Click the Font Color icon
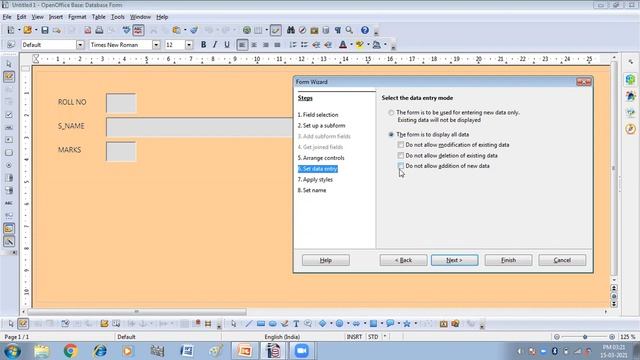 click(343, 45)
